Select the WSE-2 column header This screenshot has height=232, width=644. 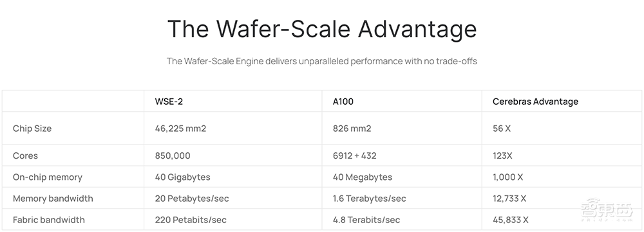(x=169, y=102)
